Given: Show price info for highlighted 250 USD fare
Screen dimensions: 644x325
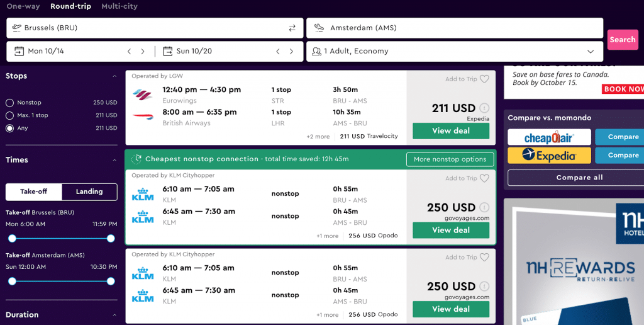Looking at the screenshot, I should (x=484, y=207).
